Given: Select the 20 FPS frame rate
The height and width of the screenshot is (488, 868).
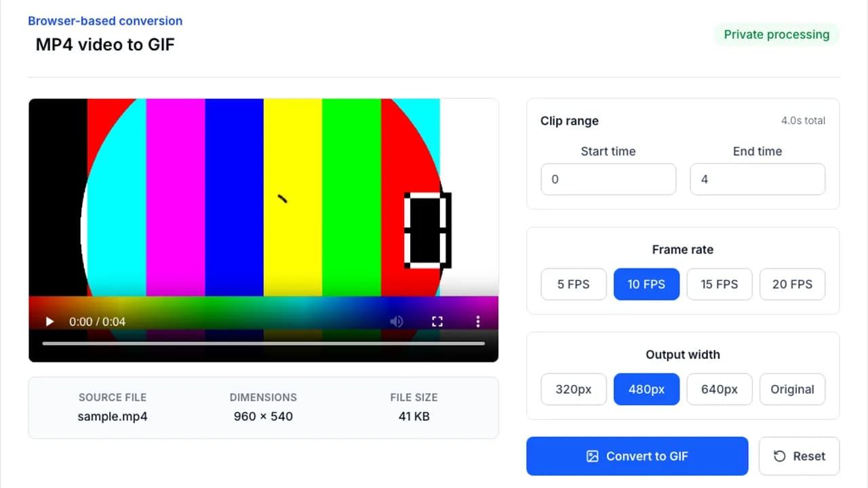Looking at the screenshot, I should click(792, 285).
